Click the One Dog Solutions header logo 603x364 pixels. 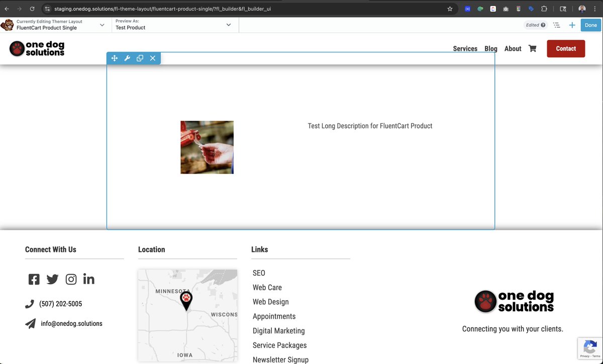pyautogui.click(x=37, y=49)
